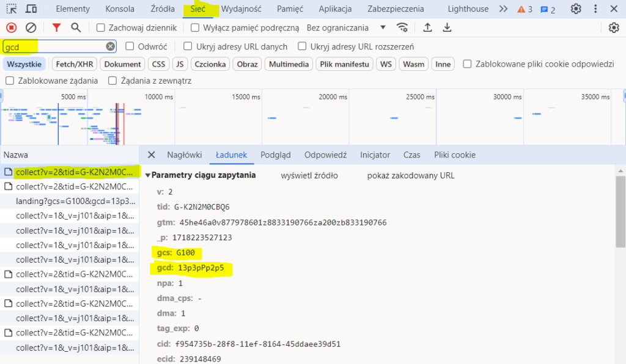Filter requests by WS
Screen dimensions: 626x364
coord(386,64)
